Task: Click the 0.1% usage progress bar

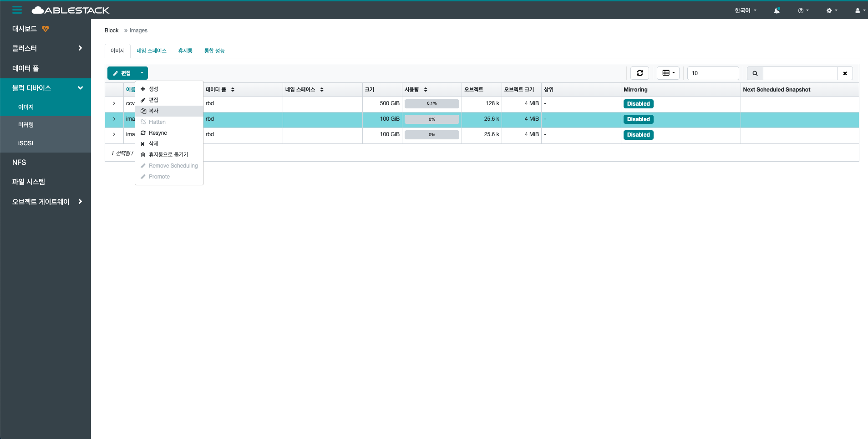Action: tap(431, 103)
